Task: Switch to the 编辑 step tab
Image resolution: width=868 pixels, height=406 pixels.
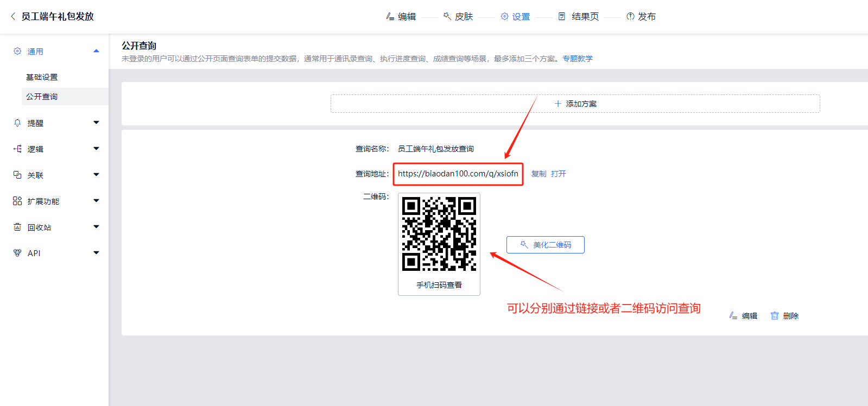Action: pyautogui.click(x=401, y=17)
